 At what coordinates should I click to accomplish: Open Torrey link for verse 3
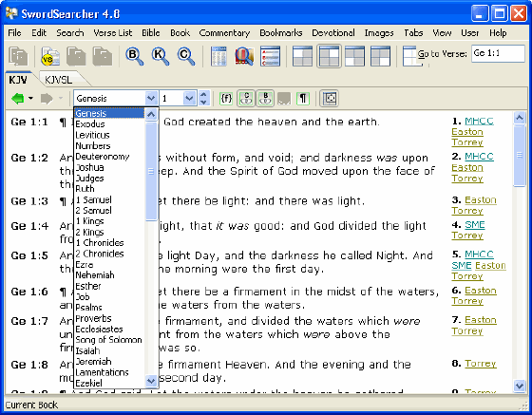(x=467, y=211)
